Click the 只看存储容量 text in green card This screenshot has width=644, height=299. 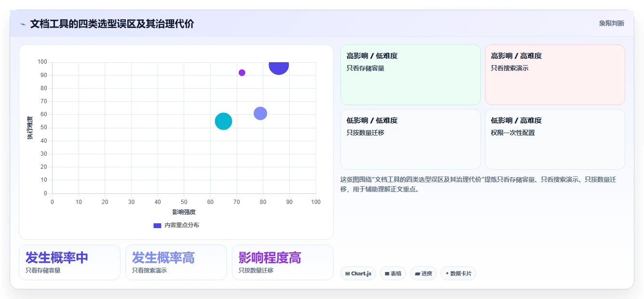coord(365,68)
